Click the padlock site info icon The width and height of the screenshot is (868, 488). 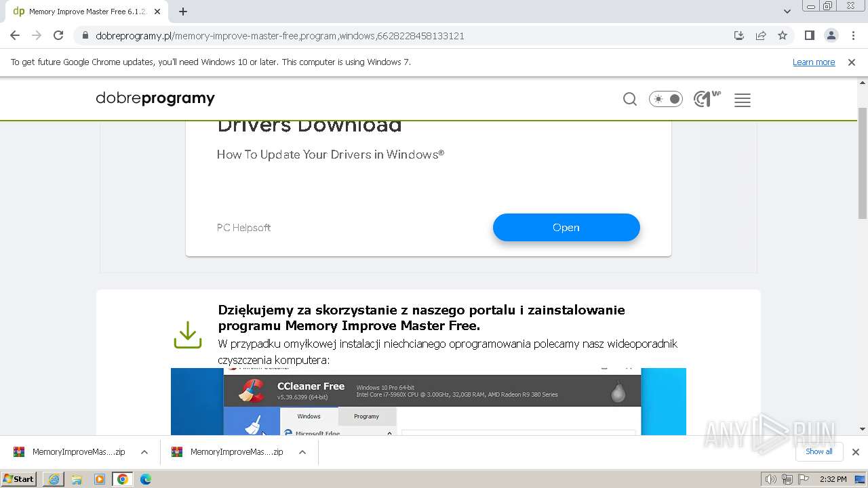tap(85, 36)
